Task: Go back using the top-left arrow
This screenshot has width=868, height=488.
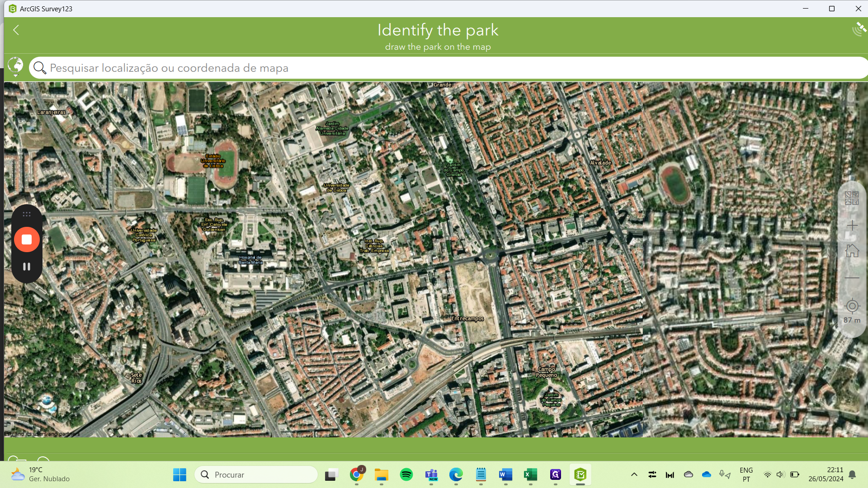Action: (x=16, y=30)
